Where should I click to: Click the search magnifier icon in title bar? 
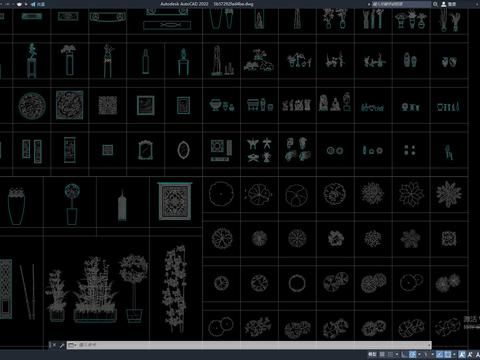click(435, 4)
